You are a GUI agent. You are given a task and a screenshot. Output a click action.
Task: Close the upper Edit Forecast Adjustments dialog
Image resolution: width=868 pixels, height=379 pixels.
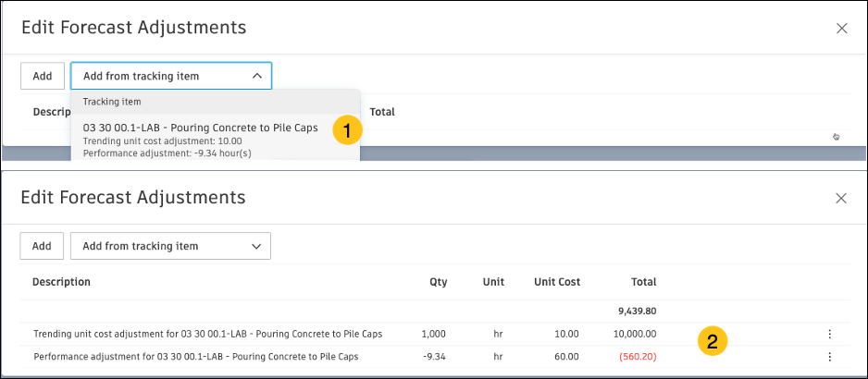tap(841, 28)
